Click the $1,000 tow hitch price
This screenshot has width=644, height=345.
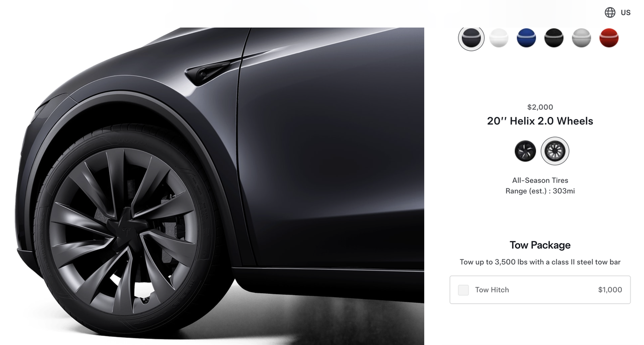[610, 290]
